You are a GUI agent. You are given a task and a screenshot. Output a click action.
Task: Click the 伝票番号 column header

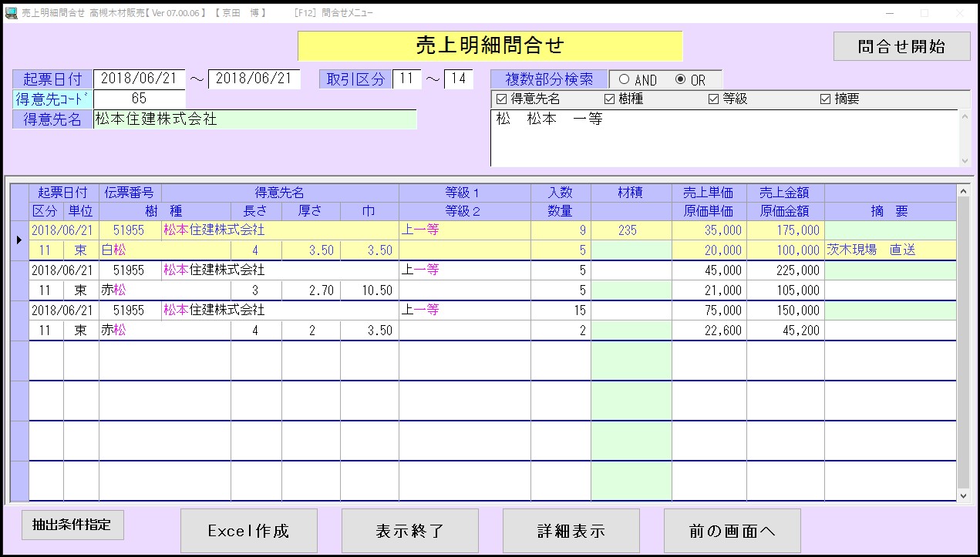[130, 193]
